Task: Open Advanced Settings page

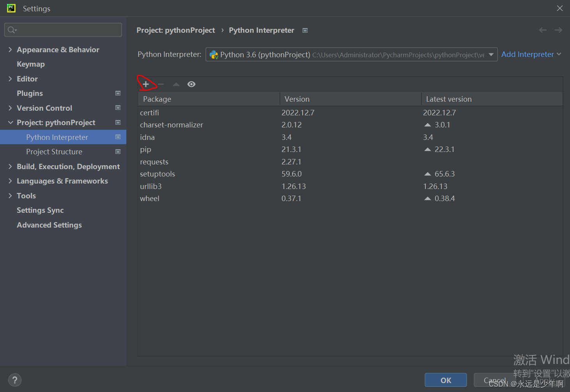Action: [49, 225]
